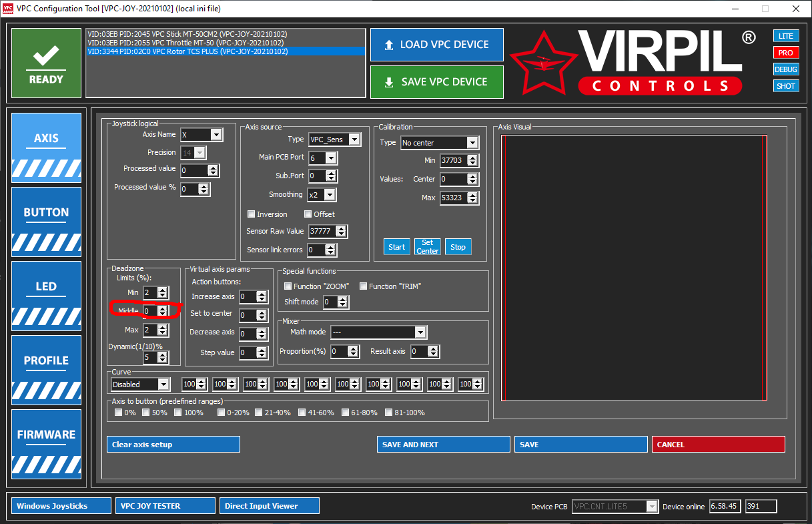Open the Axis Name dropdown
Viewport: 812px width, 524px height.
[201, 135]
